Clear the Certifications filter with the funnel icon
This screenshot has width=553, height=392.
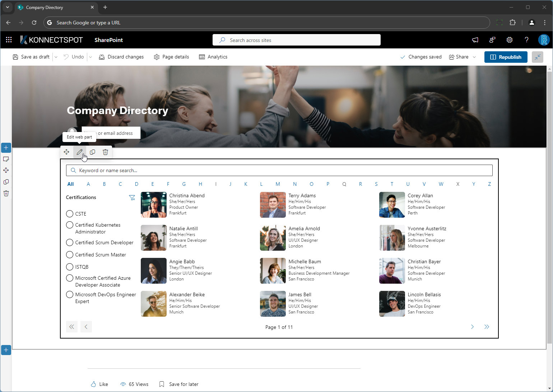[132, 198]
